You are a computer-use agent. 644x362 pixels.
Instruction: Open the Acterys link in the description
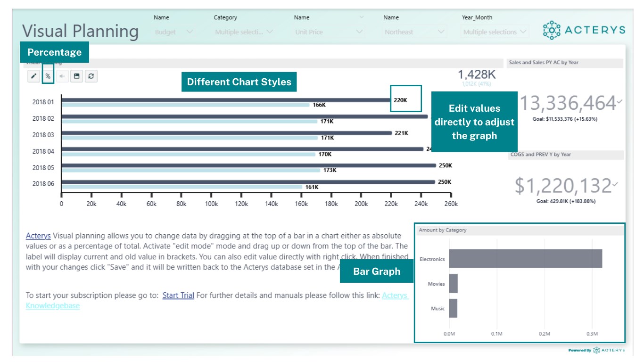click(x=38, y=236)
